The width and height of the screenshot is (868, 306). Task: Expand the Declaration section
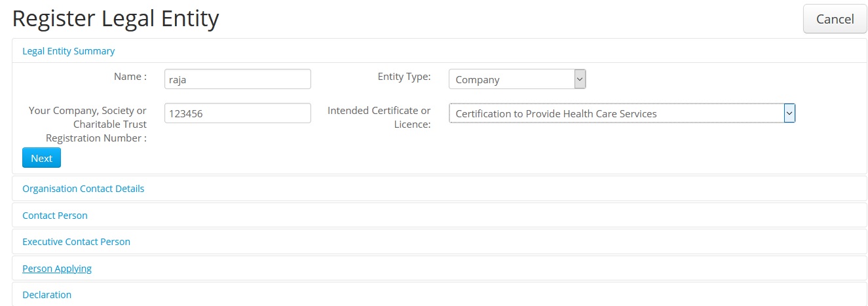pyautogui.click(x=47, y=295)
